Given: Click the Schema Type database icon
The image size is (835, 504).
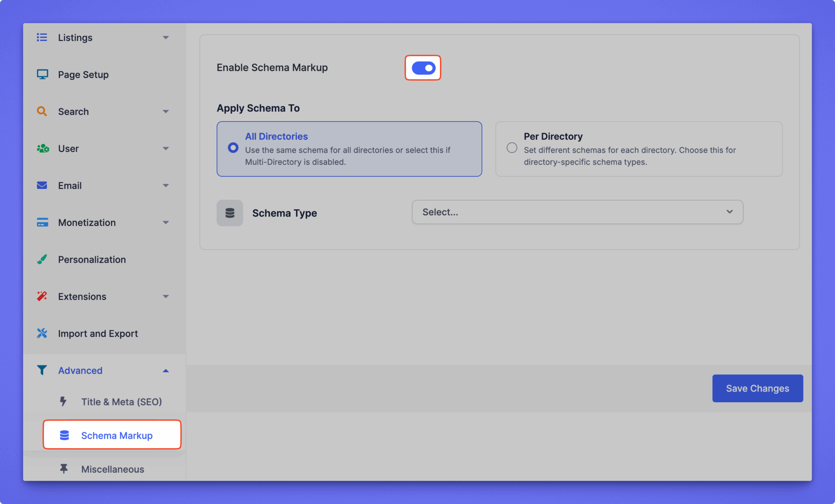Looking at the screenshot, I should pyautogui.click(x=230, y=213).
